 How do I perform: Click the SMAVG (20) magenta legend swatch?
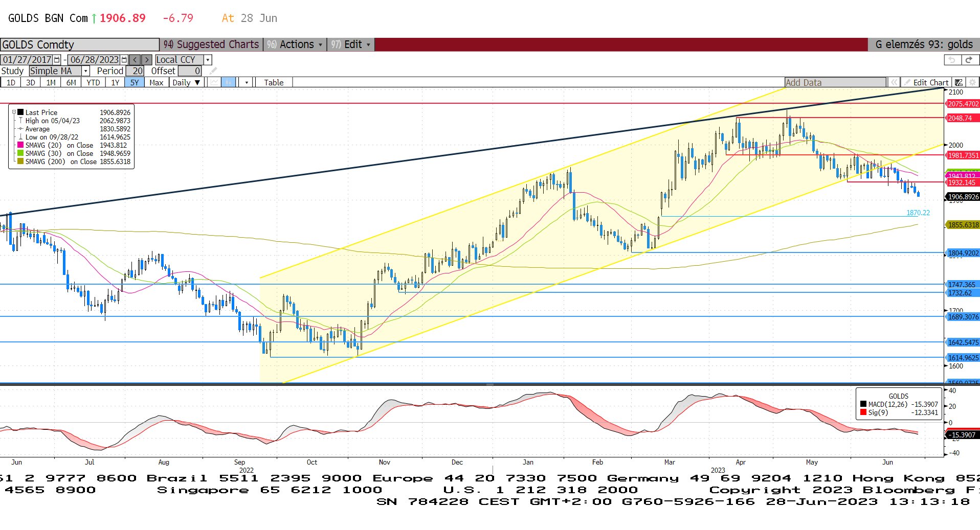[20, 145]
